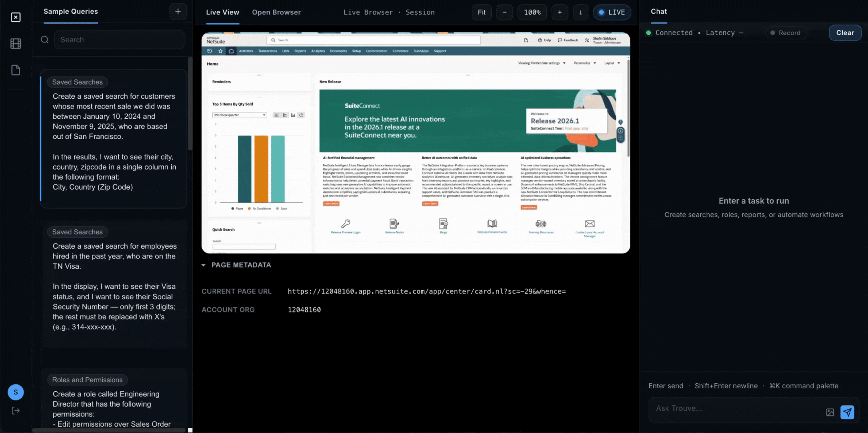Viewport: 868px width, 433px height.
Task: Open the 'Viewing: Portlet date settings' dropdown
Action: (x=541, y=63)
